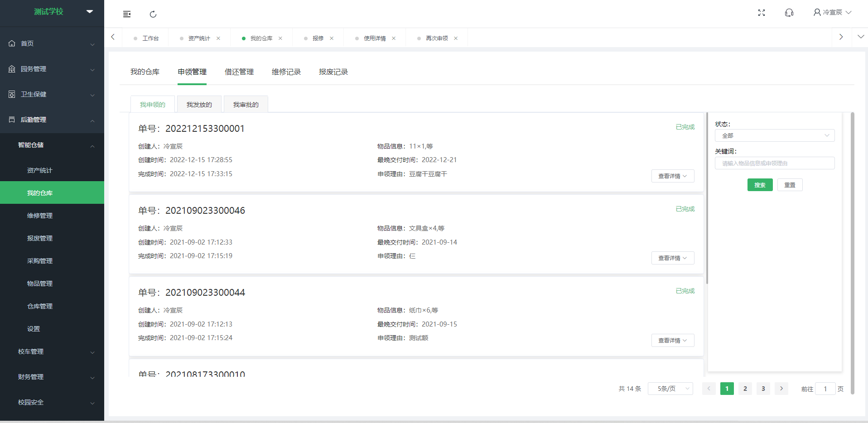
Task: Open 物品管理 in the sidebar
Action: 52,284
